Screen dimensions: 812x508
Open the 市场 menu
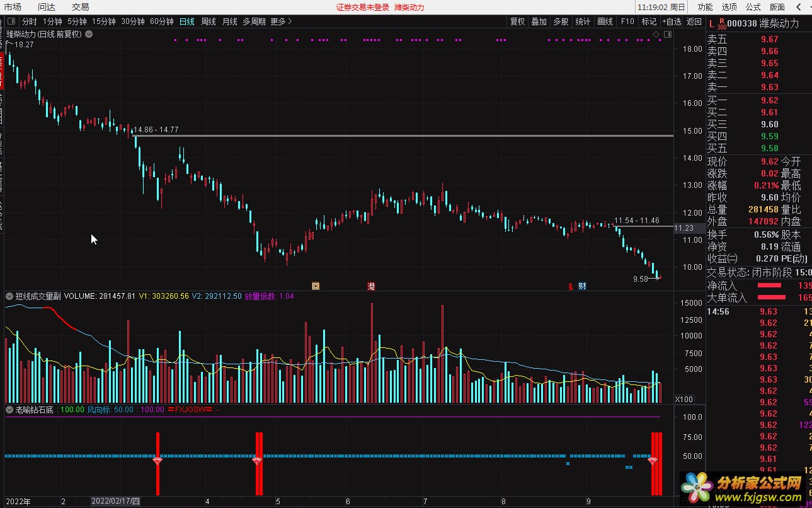click(x=13, y=7)
